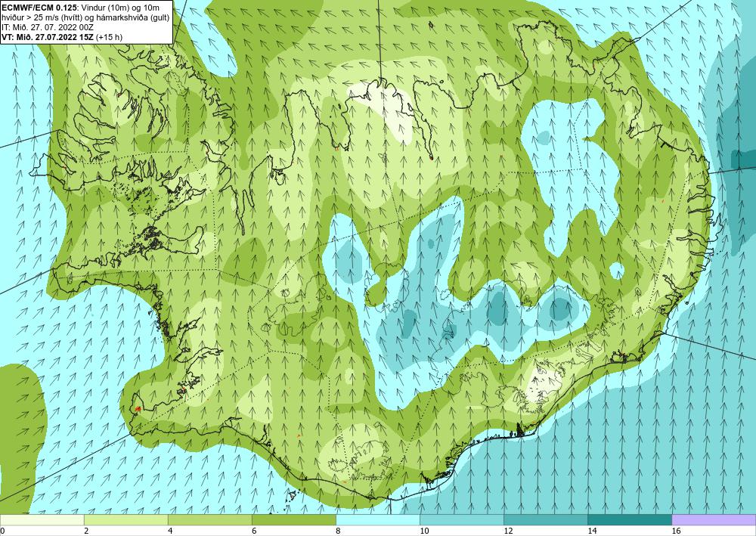
Task: Click the 'VT: Mið. 27.07.2022 15Z' line
Action: point(48,37)
